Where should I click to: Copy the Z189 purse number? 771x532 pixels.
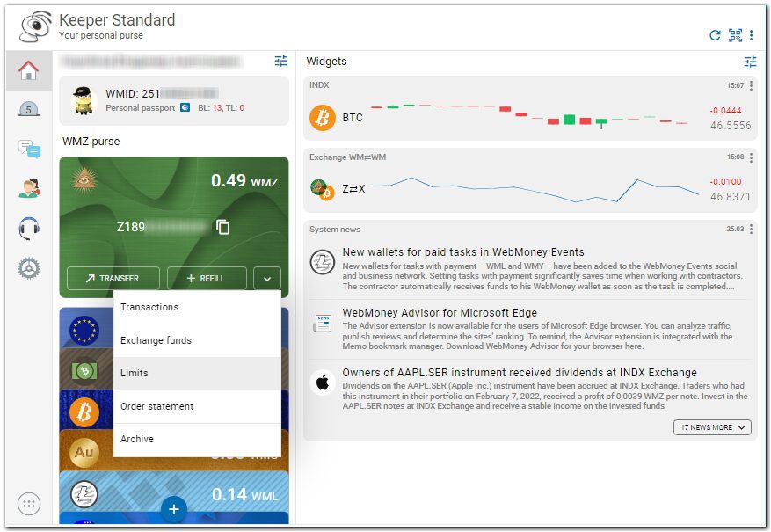coord(222,227)
